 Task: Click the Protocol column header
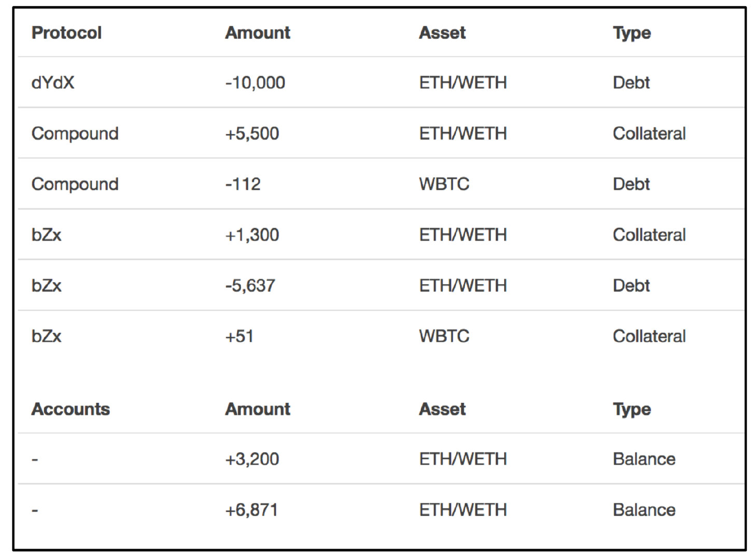66,33
